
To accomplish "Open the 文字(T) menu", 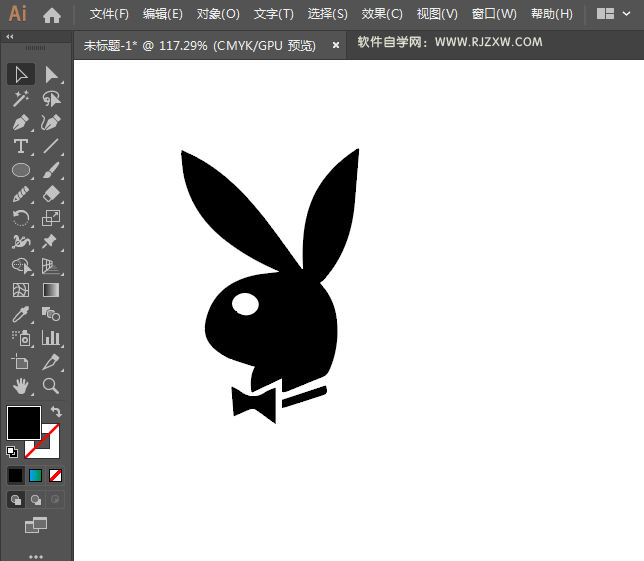I will click(x=274, y=14).
